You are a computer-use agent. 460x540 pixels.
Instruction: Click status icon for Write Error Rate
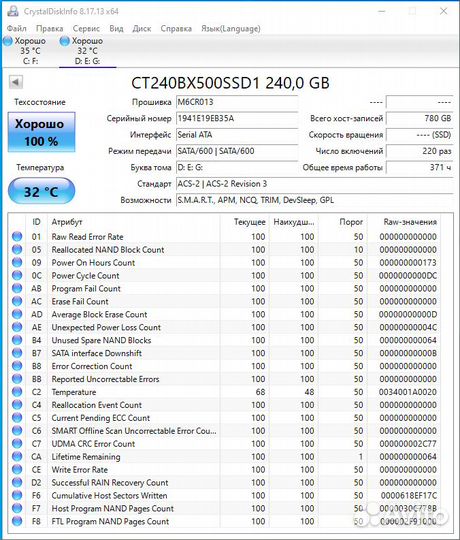[x=17, y=469]
